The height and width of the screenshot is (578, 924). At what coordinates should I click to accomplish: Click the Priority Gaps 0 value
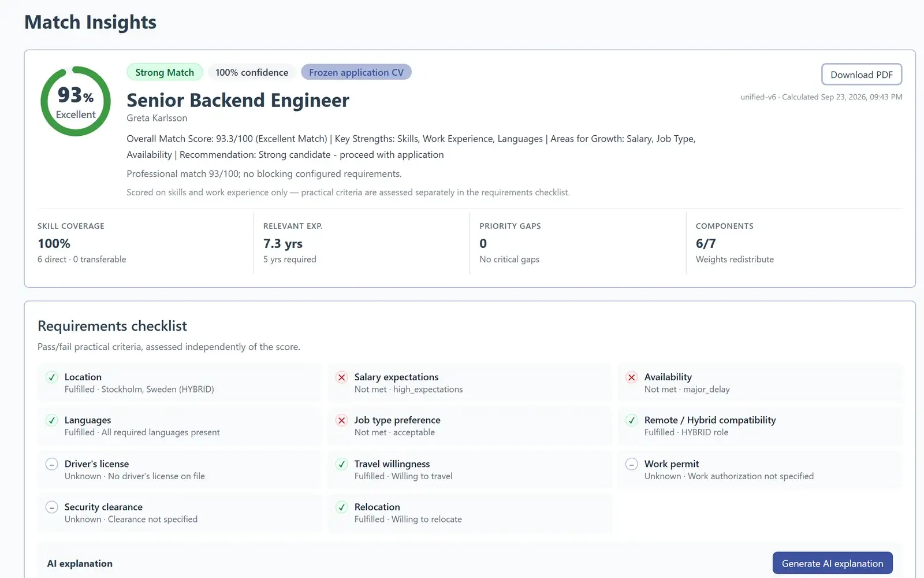pos(483,243)
